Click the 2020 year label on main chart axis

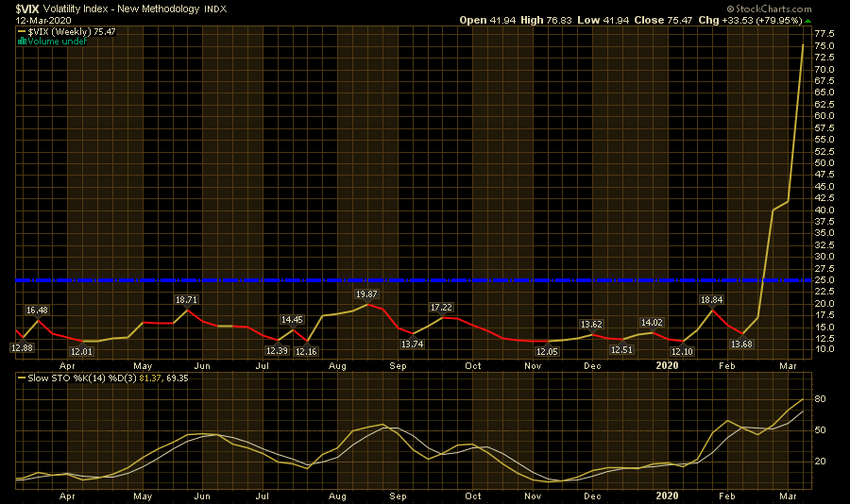[x=667, y=364]
